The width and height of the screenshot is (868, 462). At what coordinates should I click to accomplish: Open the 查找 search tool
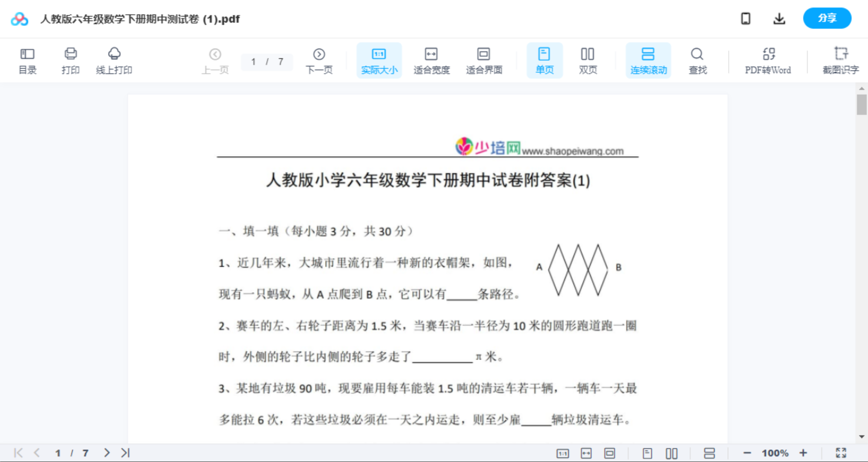tap(697, 60)
